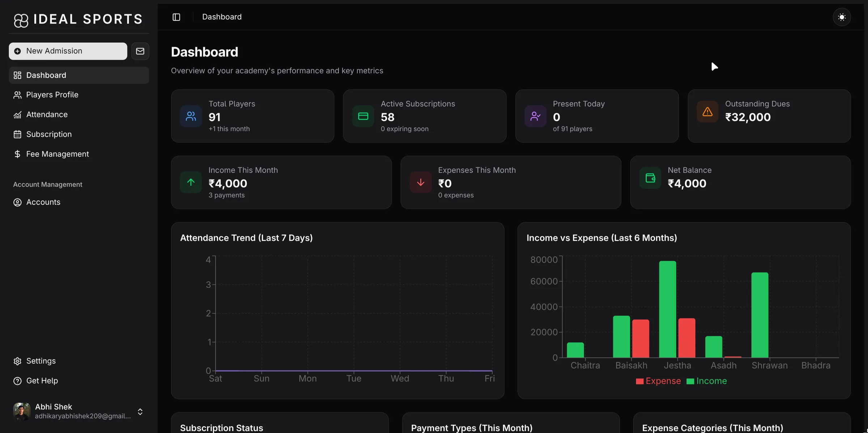
Task: Click the Attendance chart icon
Action: click(x=17, y=115)
